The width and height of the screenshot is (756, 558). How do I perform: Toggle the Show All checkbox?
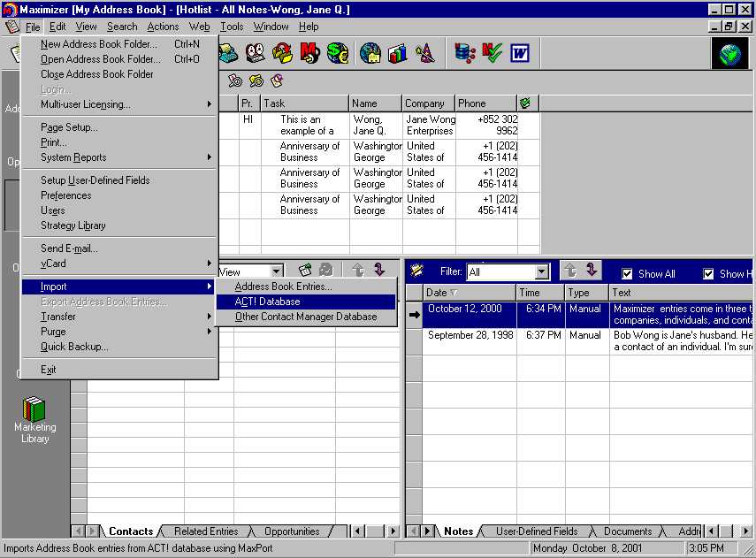627,274
